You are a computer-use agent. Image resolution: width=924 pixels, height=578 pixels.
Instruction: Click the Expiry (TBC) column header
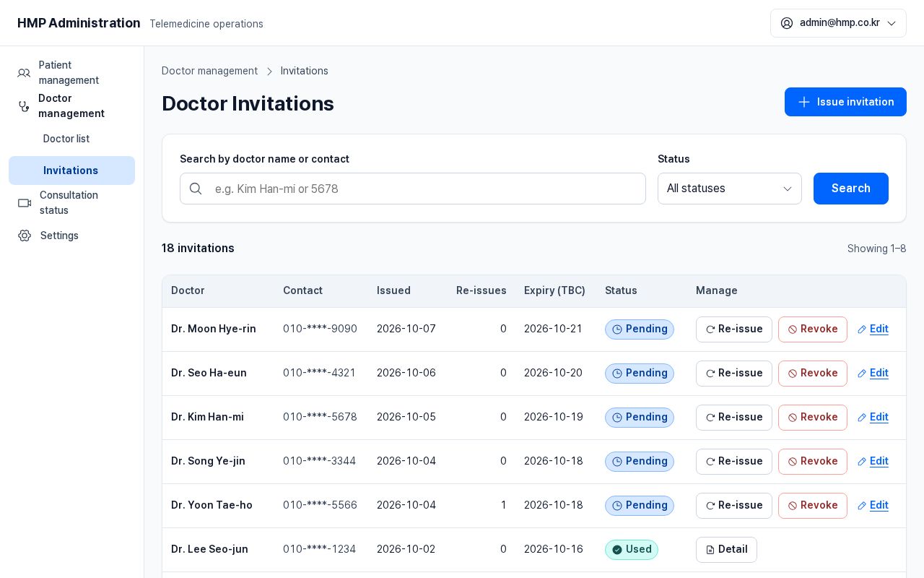pyautogui.click(x=554, y=290)
